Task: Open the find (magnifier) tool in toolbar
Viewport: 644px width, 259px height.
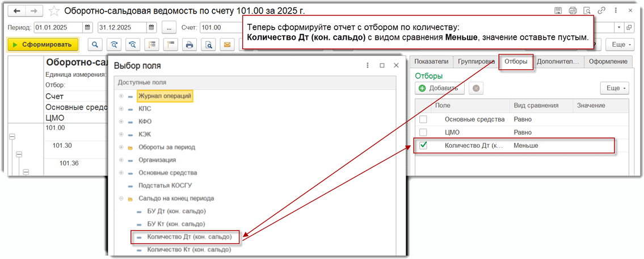Action: click(x=96, y=44)
